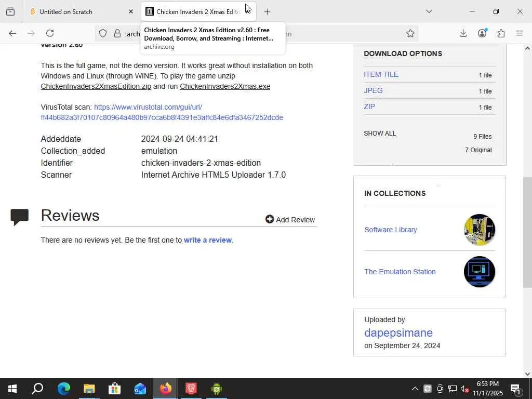The height and width of the screenshot is (399, 532).
Task: Click the page vertical scrollbar thumb
Action: click(527, 232)
